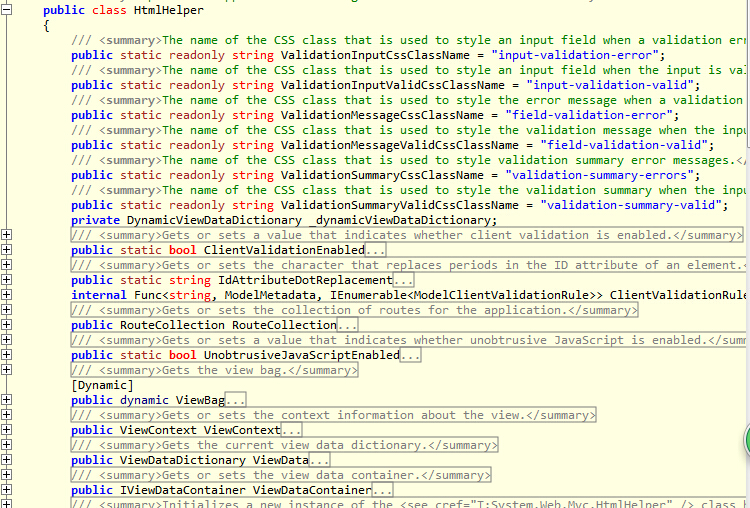Click the identifier 'ValidationSummaryCssClassName'
750x508 pixels.
coord(382,176)
